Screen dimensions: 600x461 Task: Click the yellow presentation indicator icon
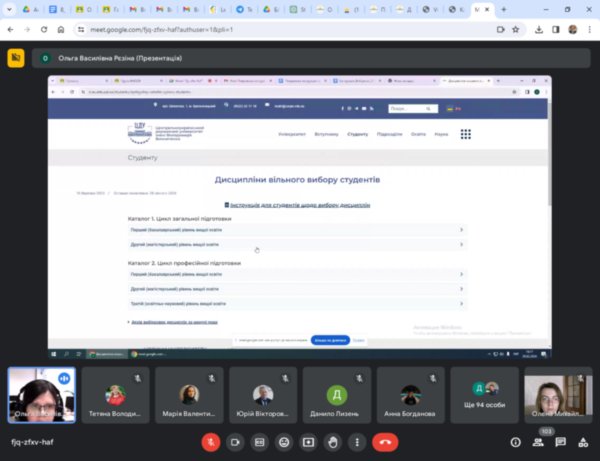click(16, 58)
